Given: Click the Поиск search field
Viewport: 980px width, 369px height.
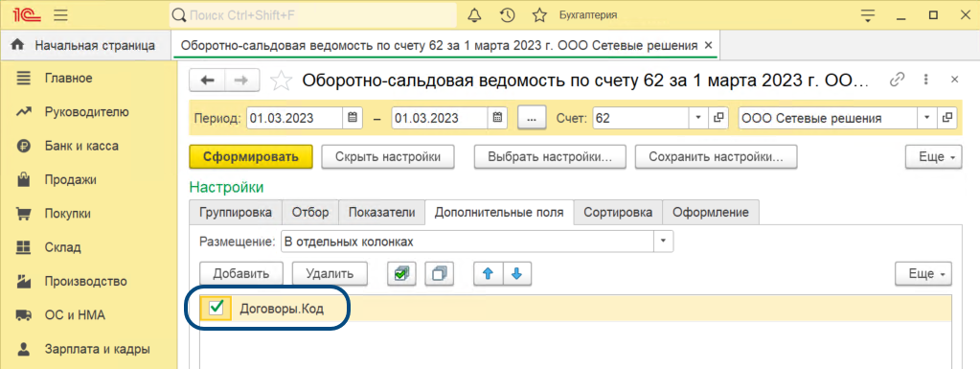Looking at the screenshot, I should coord(313,15).
